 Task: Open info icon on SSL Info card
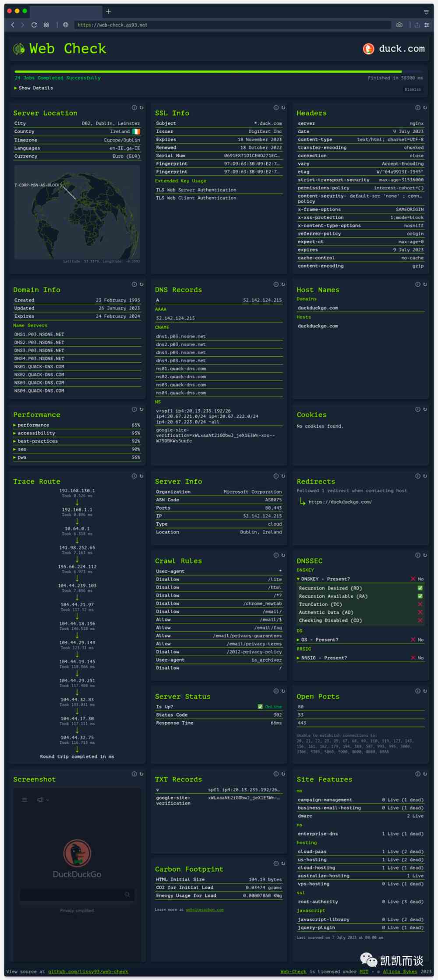tap(276, 107)
